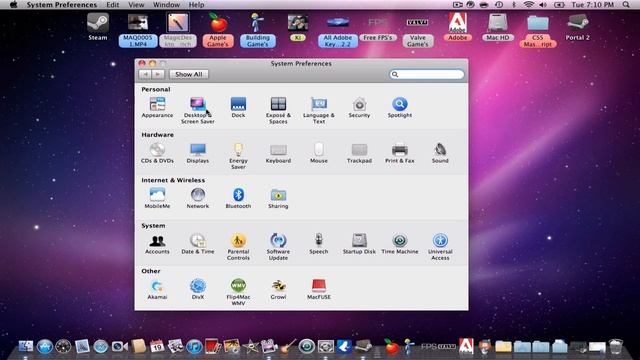Open the Growl preference pane
The height and width of the screenshot is (360, 640).
[x=278, y=289]
